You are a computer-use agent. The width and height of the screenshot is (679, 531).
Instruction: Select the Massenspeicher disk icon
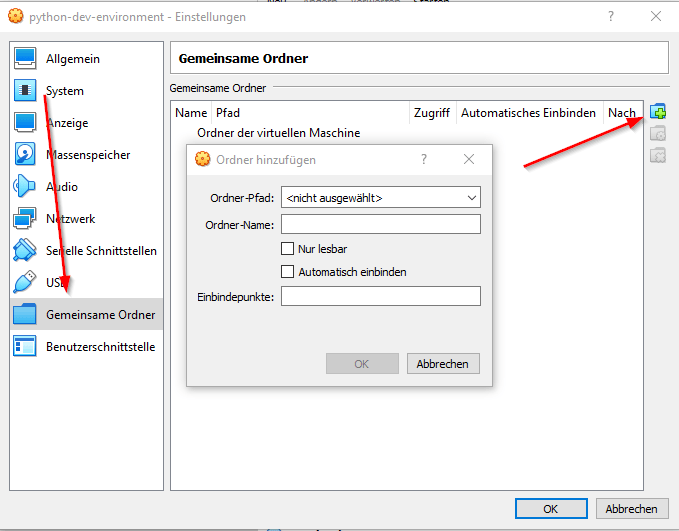(25, 154)
